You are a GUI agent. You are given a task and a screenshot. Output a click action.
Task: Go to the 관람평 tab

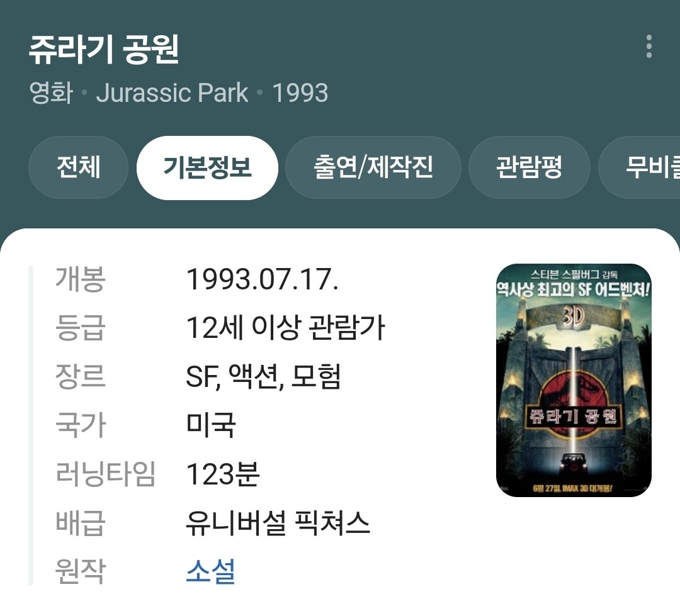(529, 167)
